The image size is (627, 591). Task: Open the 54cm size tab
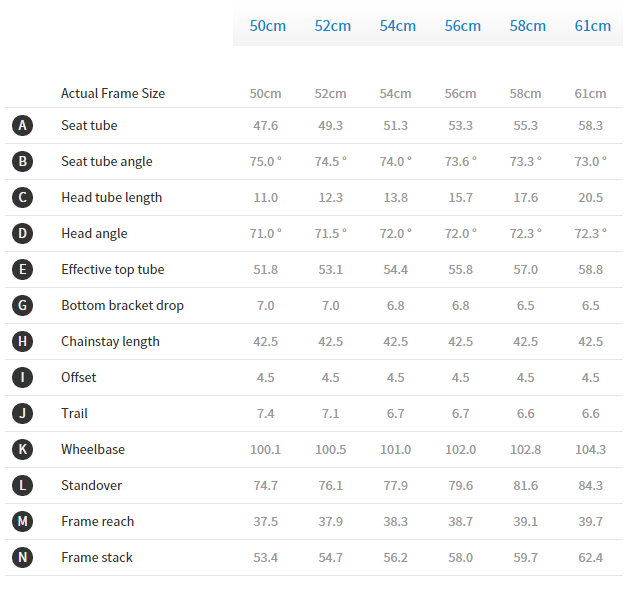pyautogui.click(x=397, y=26)
